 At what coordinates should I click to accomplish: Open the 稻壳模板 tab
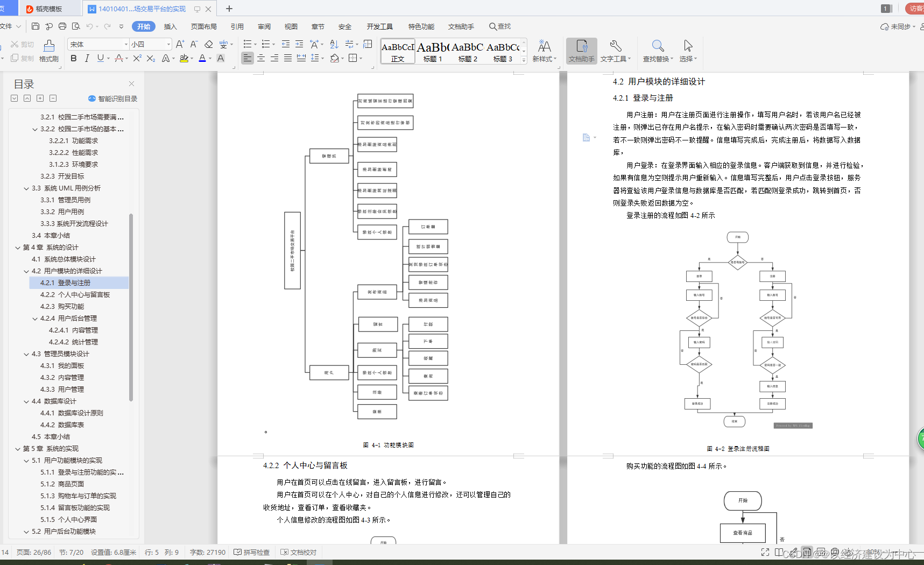pyautogui.click(x=49, y=9)
